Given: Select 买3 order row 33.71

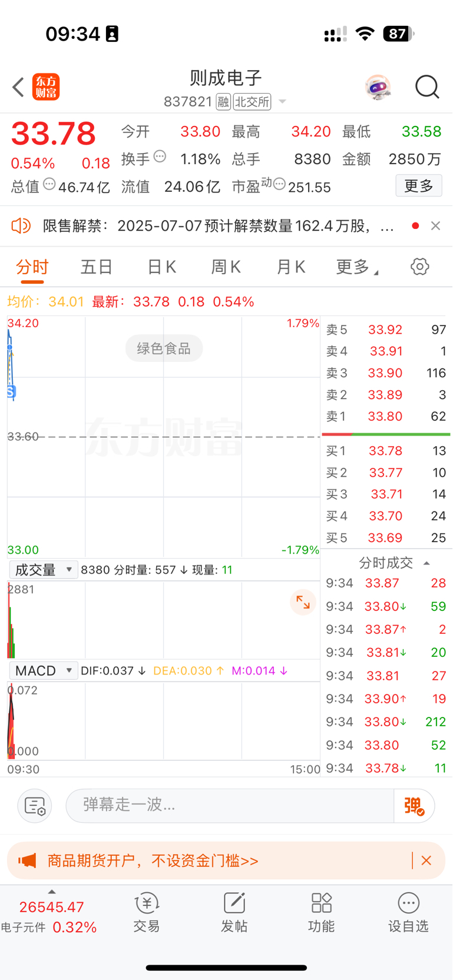Looking at the screenshot, I should (x=386, y=494).
